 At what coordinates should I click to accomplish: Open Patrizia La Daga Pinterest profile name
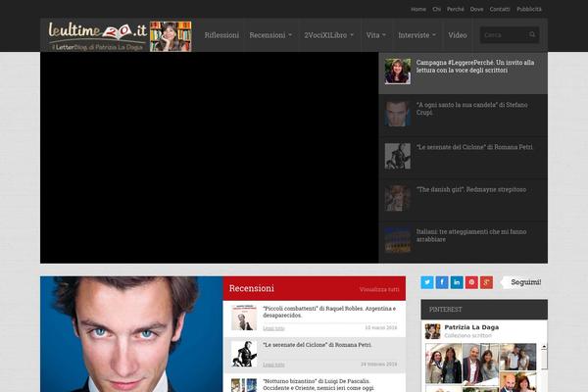tap(471, 327)
